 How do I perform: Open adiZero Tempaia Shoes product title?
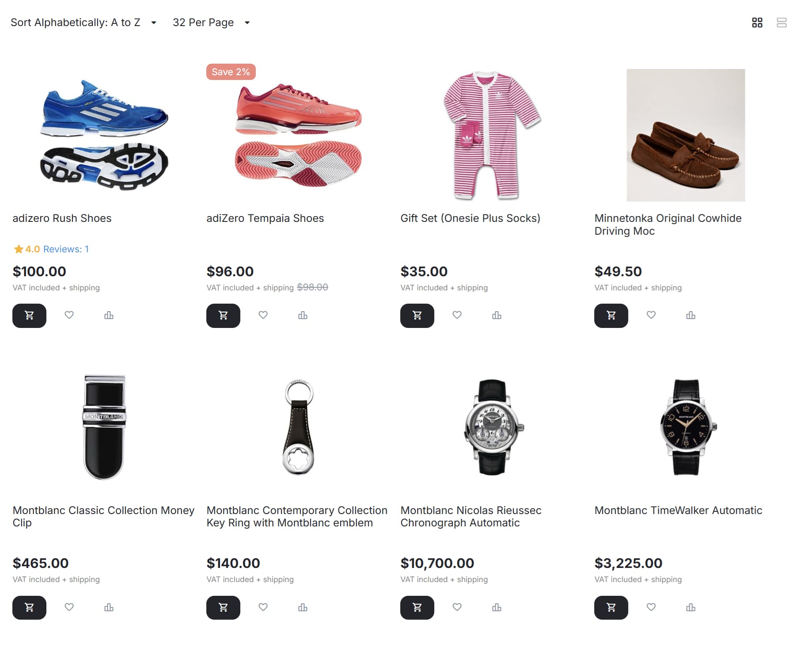[265, 218]
